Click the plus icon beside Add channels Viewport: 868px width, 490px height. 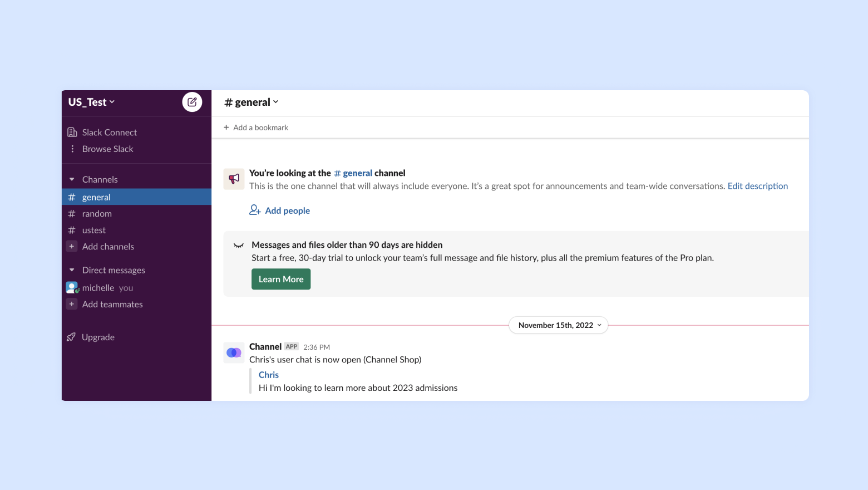[72, 247]
